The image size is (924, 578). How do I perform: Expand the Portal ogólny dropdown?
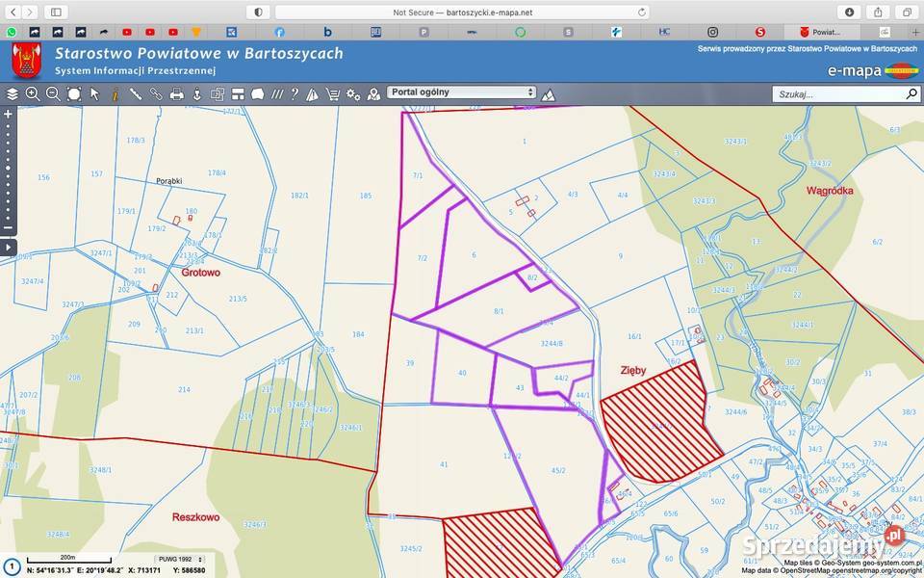461,92
